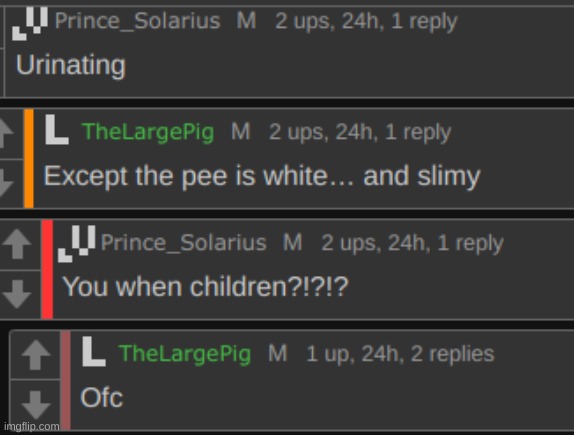The height and width of the screenshot is (435, 574).
Task: Click the M badge next to first Prince_Solarius
Action: 246,21
